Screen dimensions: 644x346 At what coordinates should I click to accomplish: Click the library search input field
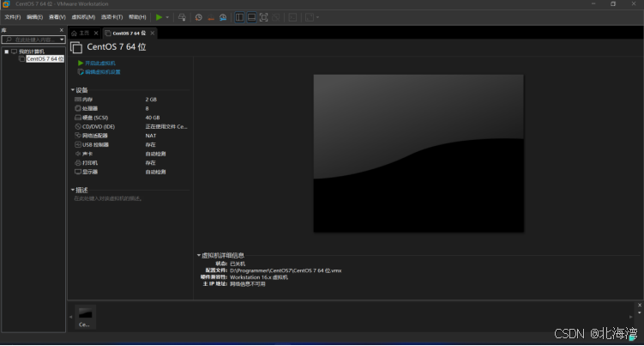click(31, 39)
